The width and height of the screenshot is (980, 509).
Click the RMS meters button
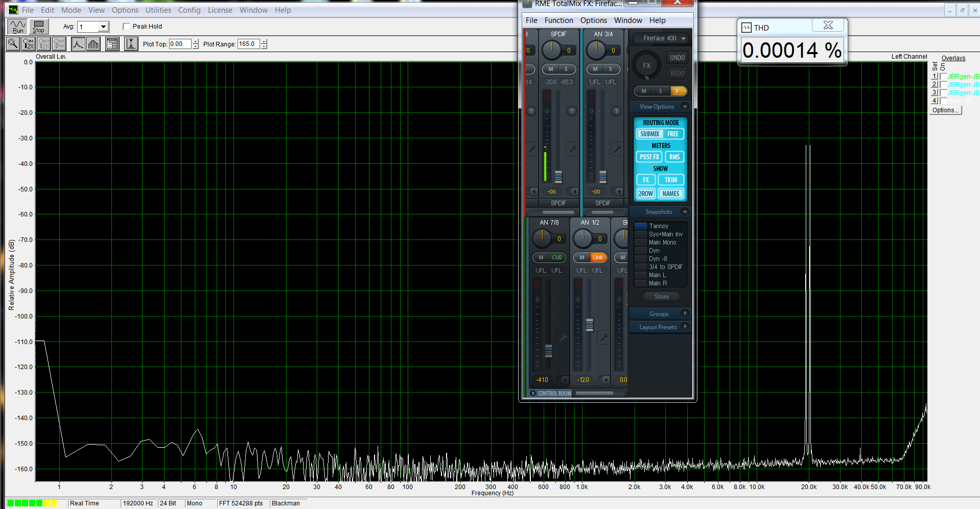click(x=674, y=157)
